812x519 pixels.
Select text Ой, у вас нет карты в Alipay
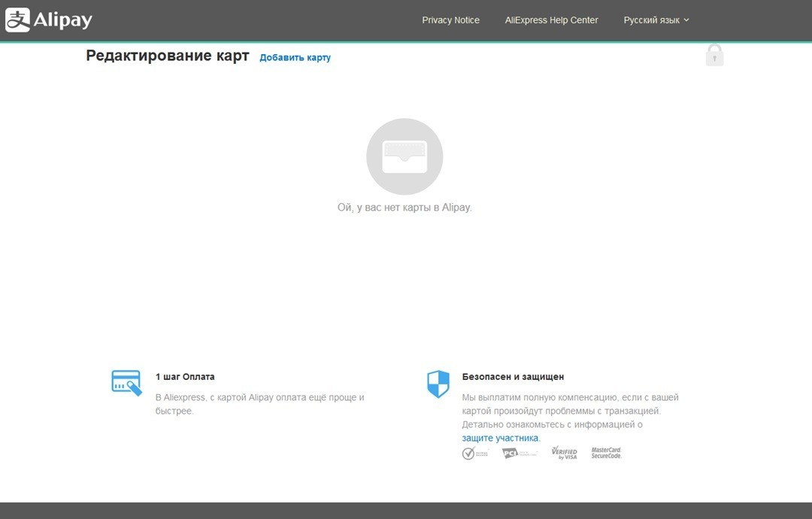404,207
